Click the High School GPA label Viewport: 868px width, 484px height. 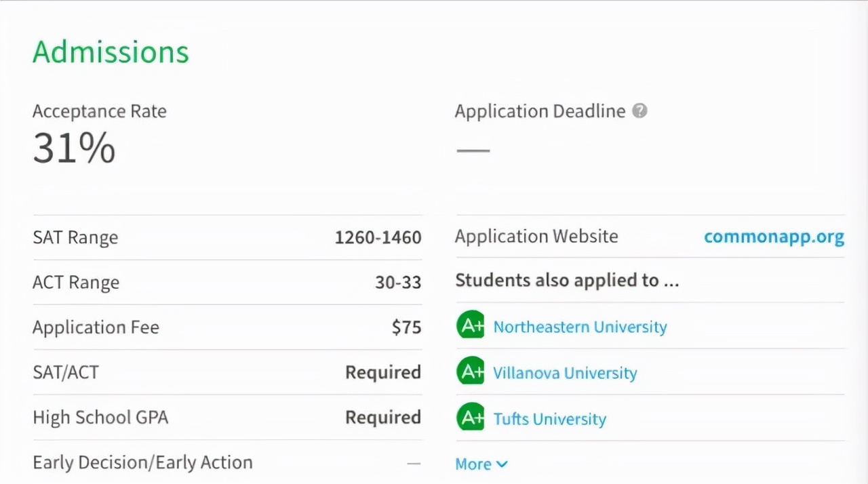point(100,418)
